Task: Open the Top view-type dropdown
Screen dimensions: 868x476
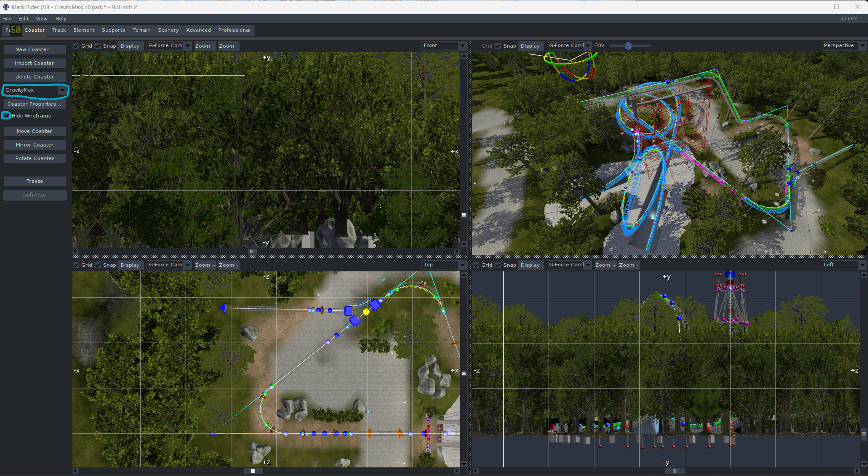Action: coord(444,265)
